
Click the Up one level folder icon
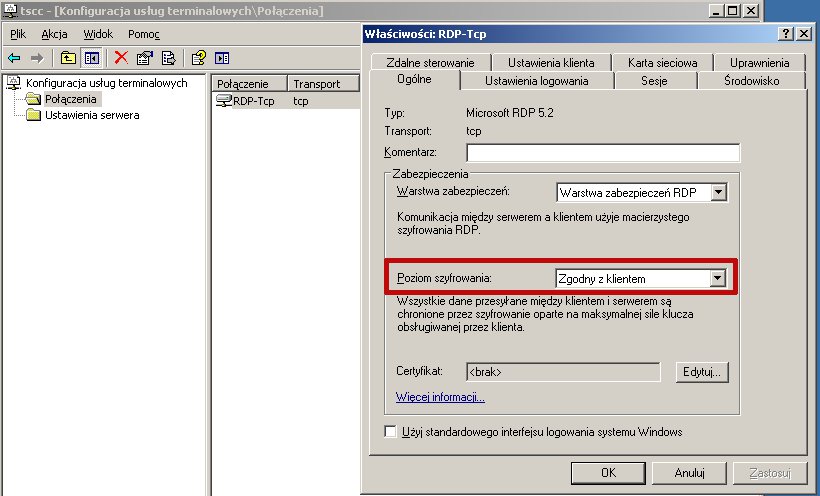[x=68, y=58]
